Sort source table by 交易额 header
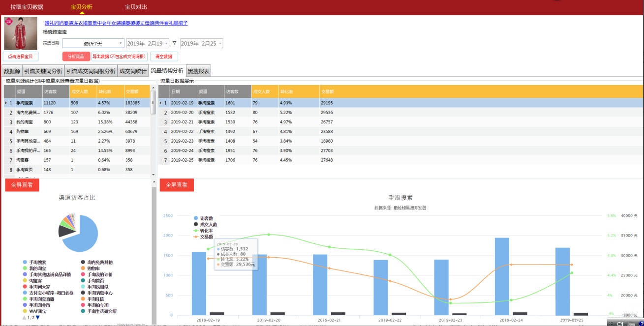The width and height of the screenshot is (644, 326). [137, 91]
